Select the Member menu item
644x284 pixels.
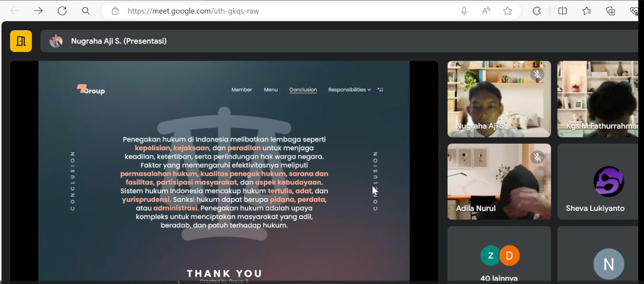(x=241, y=90)
